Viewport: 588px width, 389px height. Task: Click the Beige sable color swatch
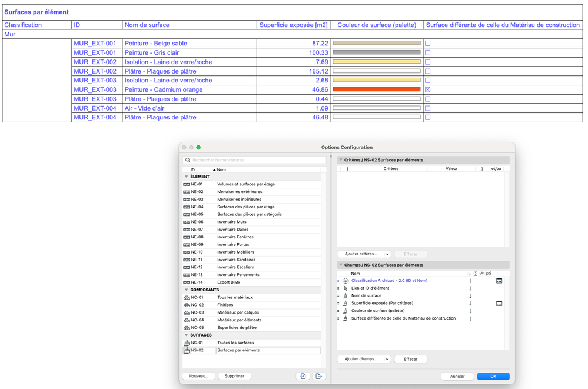point(377,43)
